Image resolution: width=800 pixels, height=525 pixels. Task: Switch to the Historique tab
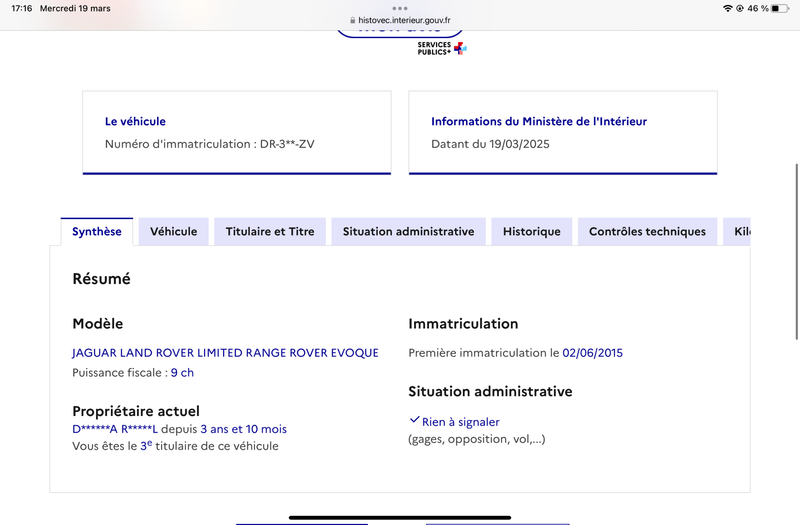pos(532,232)
